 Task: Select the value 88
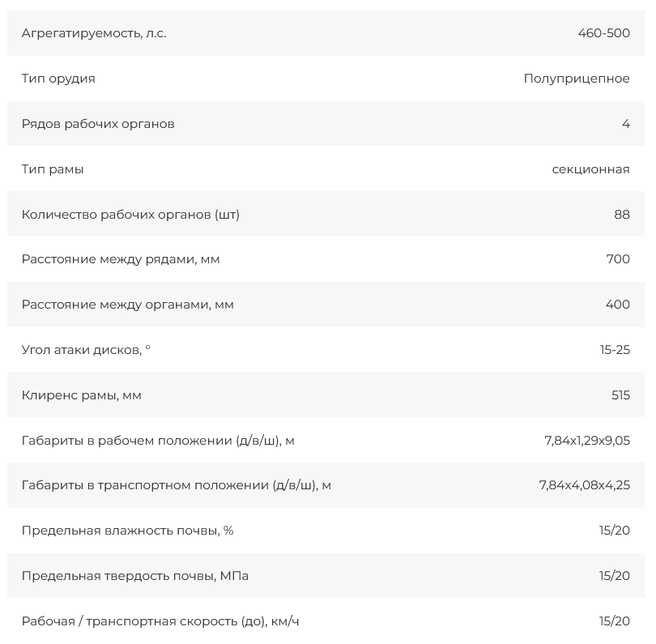pos(622,215)
